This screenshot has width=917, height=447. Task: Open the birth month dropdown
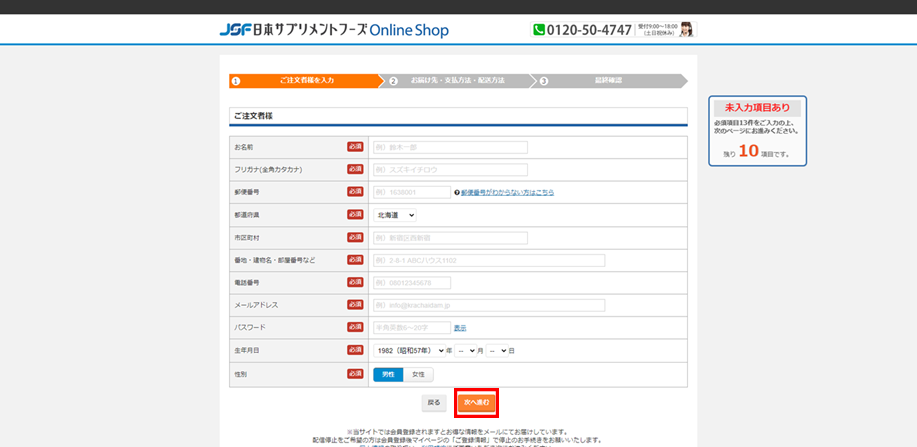click(x=466, y=350)
